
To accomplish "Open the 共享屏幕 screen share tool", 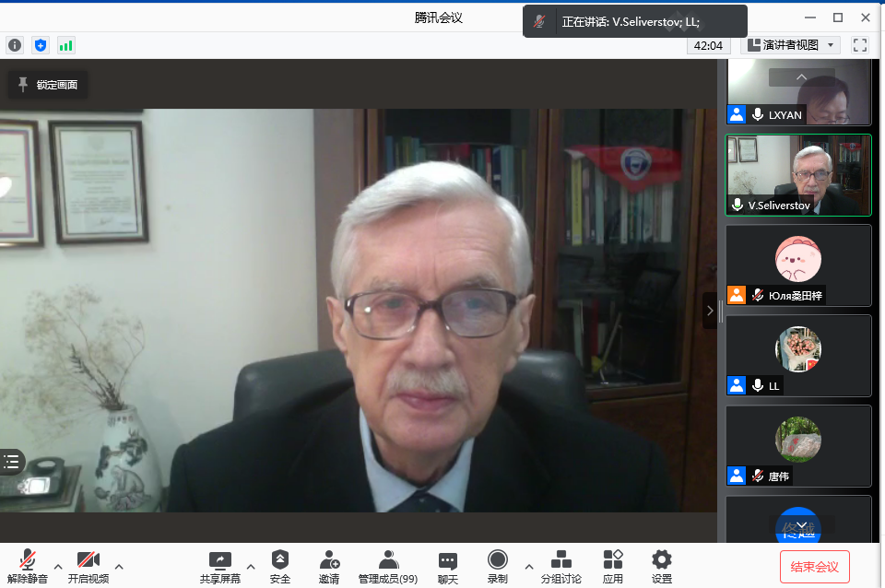I will click(x=219, y=565).
